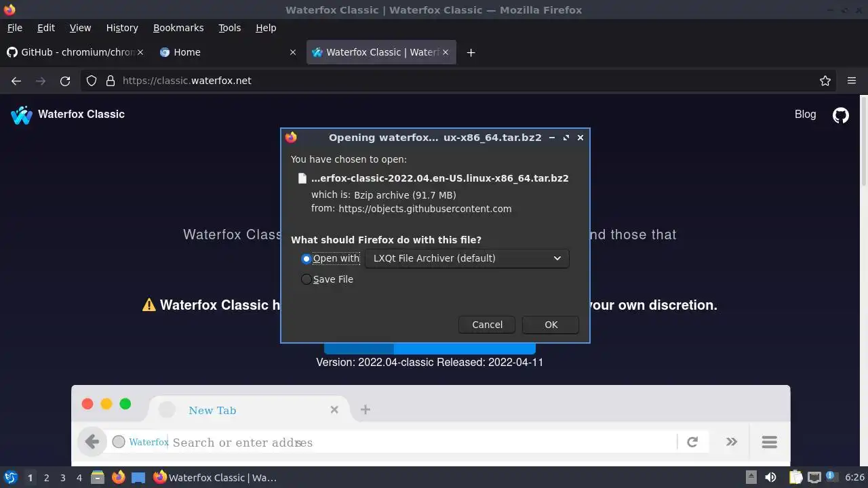Click the warning triangle icon on page
This screenshot has width=868, height=488.
[x=149, y=305]
